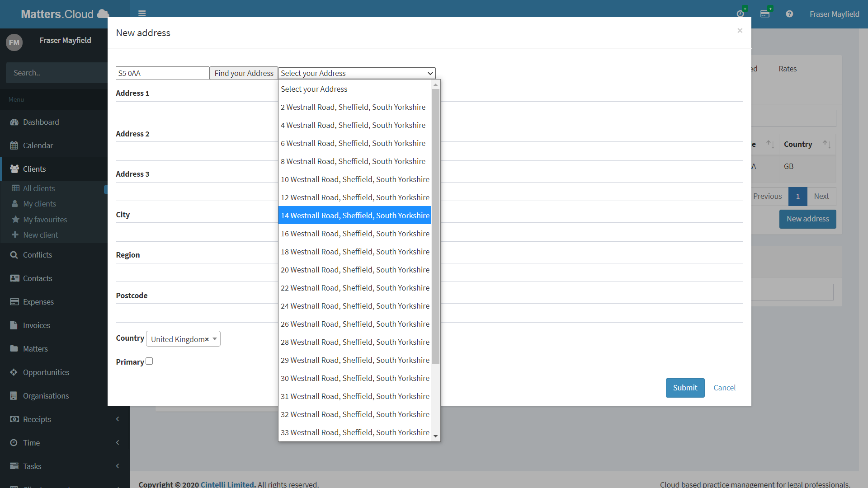The image size is (868, 488).
Task: Click the Calendar icon in sidebar
Action: tap(14, 145)
